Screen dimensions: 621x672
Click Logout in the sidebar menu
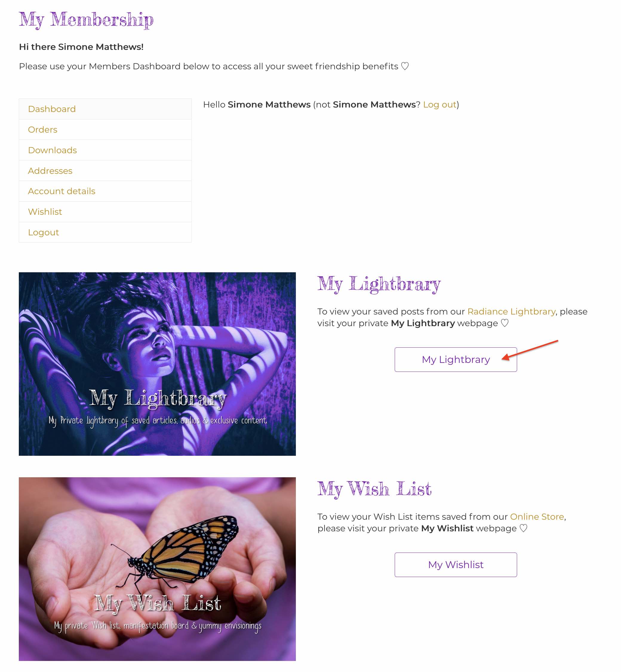105,232
